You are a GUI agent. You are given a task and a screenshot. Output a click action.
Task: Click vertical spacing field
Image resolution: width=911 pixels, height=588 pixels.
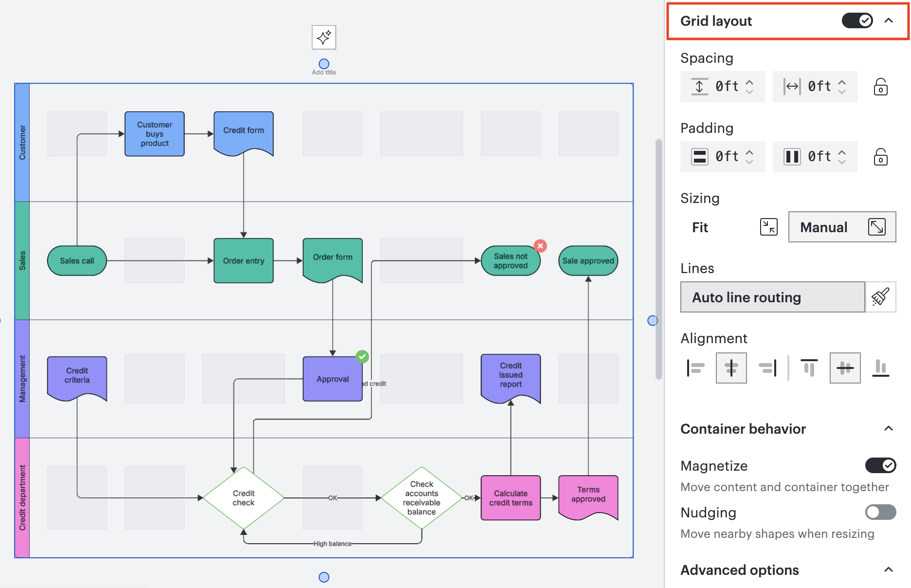coord(722,87)
